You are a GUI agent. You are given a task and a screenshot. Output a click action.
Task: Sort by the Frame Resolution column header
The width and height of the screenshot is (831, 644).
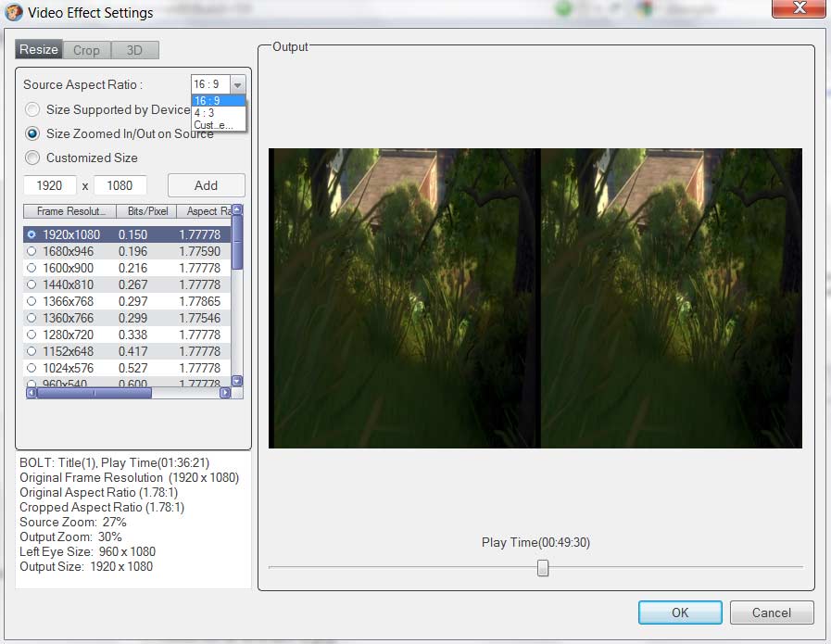pos(69,211)
